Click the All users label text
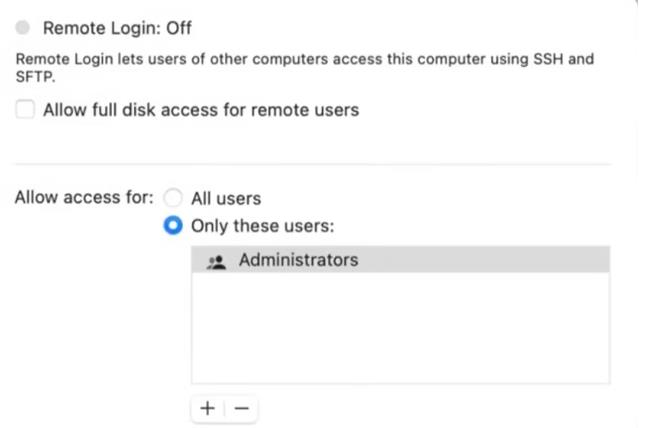This screenshot has height=428, width=648. point(226,198)
